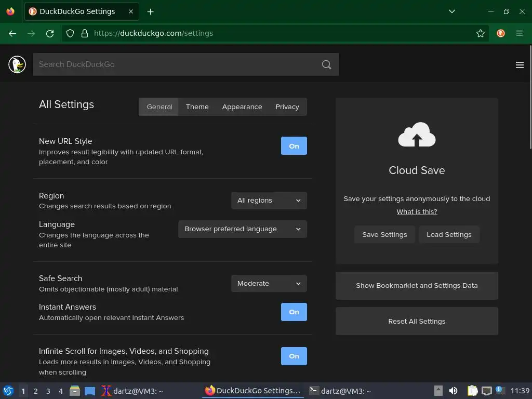Image resolution: width=532 pixels, height=399 pixels.
Task: Open the tracking protection shield icon
Action: [70, 33]
